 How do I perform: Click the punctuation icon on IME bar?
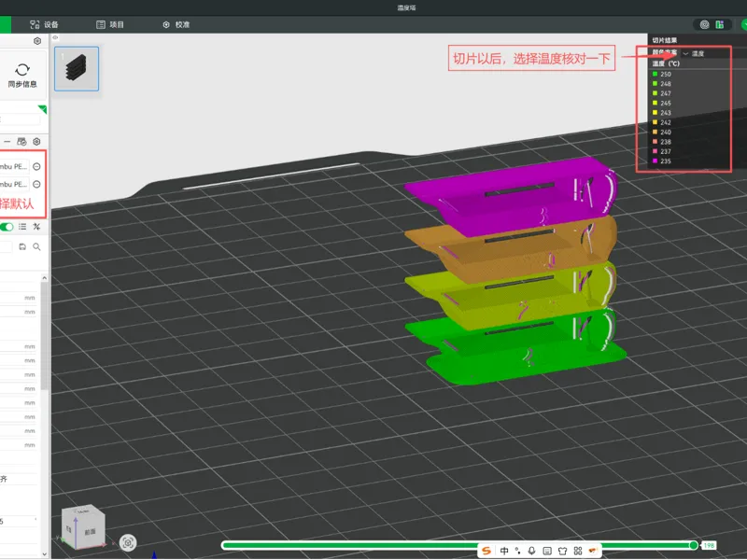(x=518, y=551)
